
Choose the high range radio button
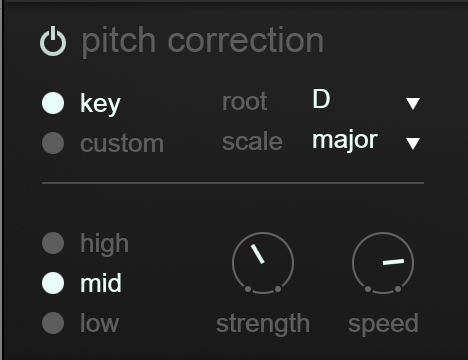tap(53, 243)
